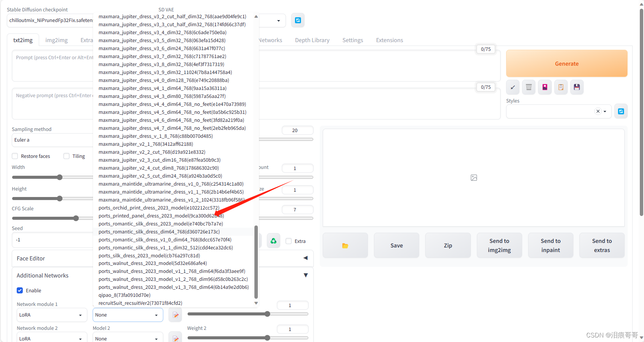The width and height of the screenshot is (644, 342).
Task: Click the image placeholder icon in output
Action: (x=474, y=178)
